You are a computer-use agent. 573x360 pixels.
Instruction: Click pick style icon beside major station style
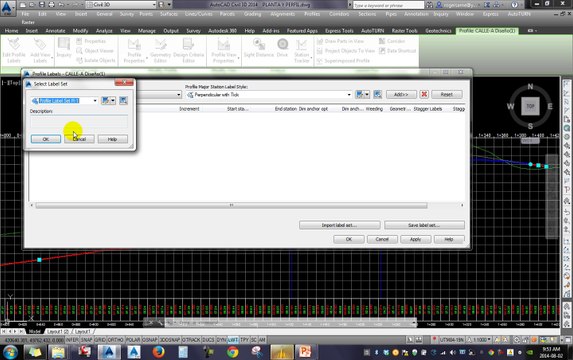coord(377,95)
